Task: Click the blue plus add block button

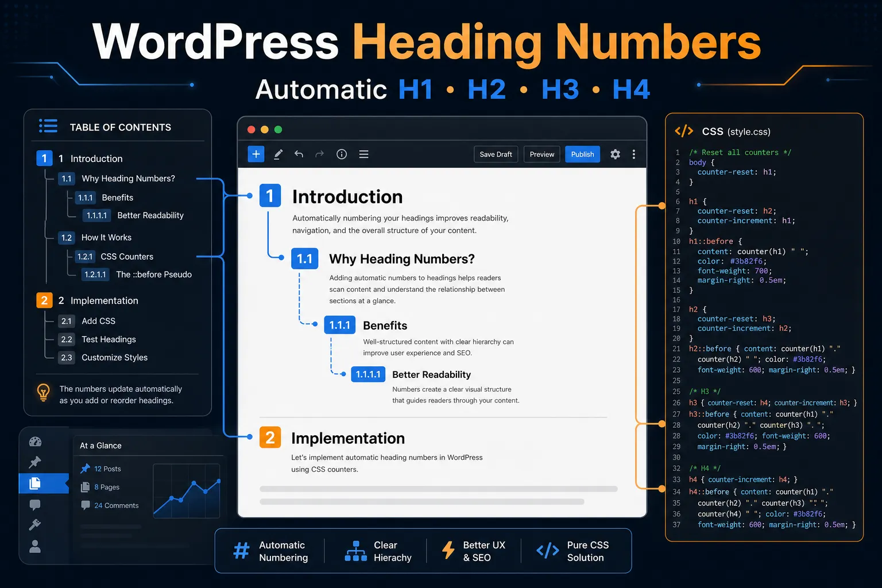Action: click(x=256, y=154)
